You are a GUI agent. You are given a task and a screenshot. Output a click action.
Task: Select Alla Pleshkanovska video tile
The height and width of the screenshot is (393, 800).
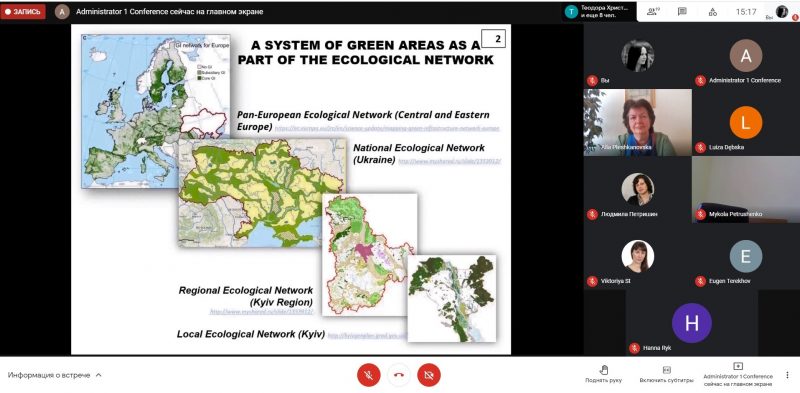click(638, 122)
